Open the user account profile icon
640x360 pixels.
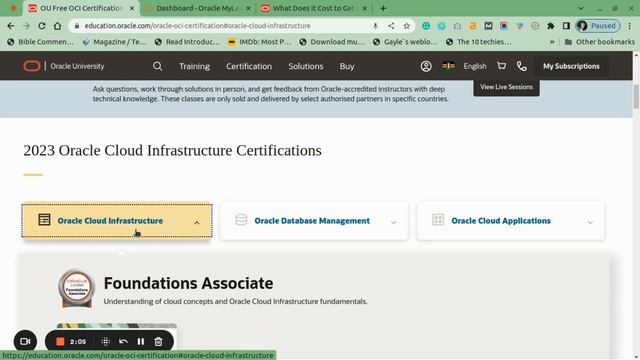(x=426, y=66)
